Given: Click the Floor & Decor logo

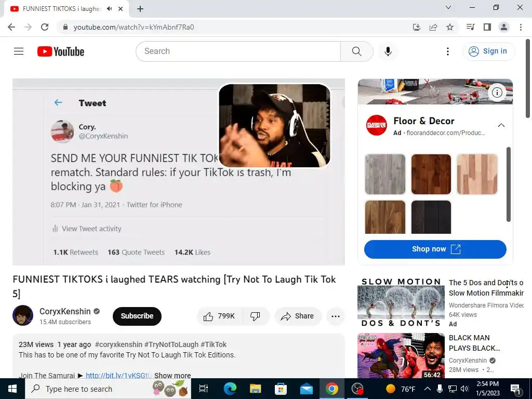Looking at the screenshot, I should 376,125.
